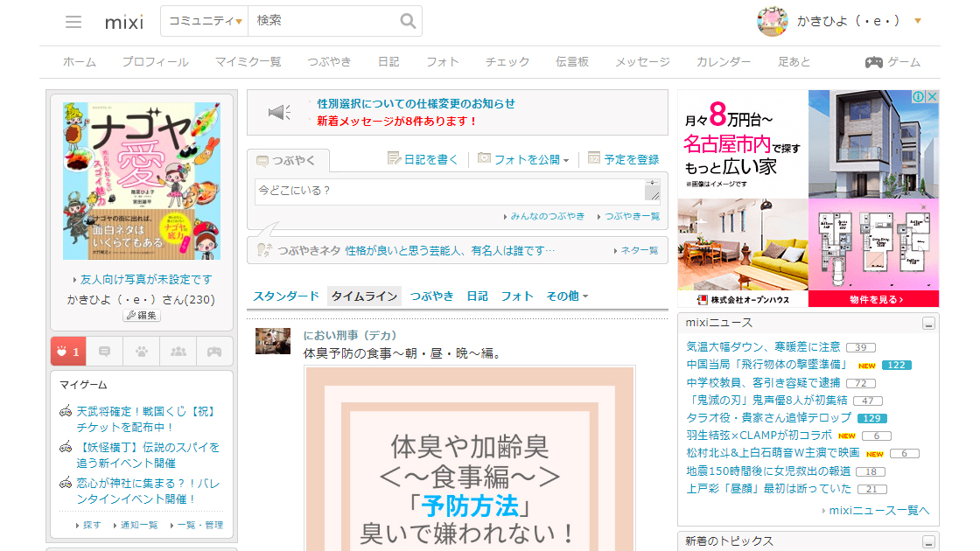Select the speech bubble comments tab in sidebar
Screen dimensions: 980x551
tap(105, 352)
